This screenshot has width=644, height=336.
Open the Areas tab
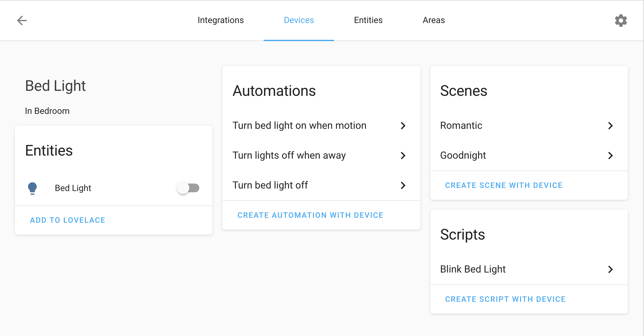433,20
